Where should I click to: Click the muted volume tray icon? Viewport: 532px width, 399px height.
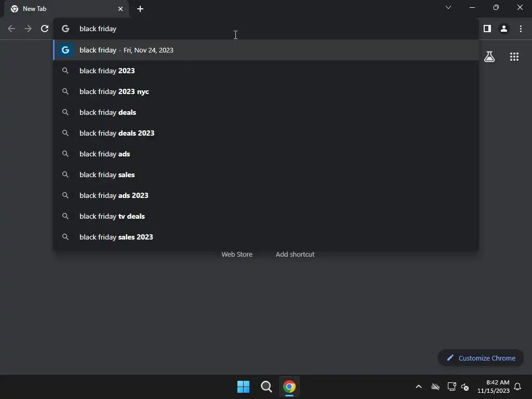(465, 387)
